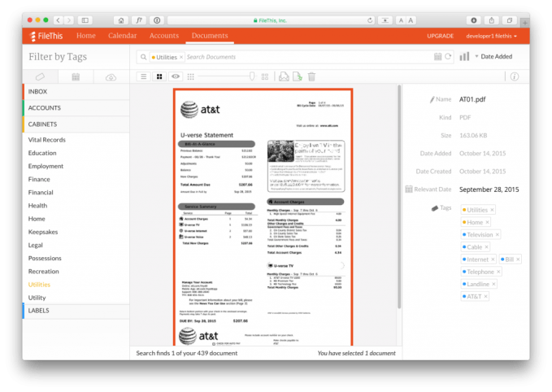552x392 pixels.
Task: Switch to grid view
Action: 159,76
